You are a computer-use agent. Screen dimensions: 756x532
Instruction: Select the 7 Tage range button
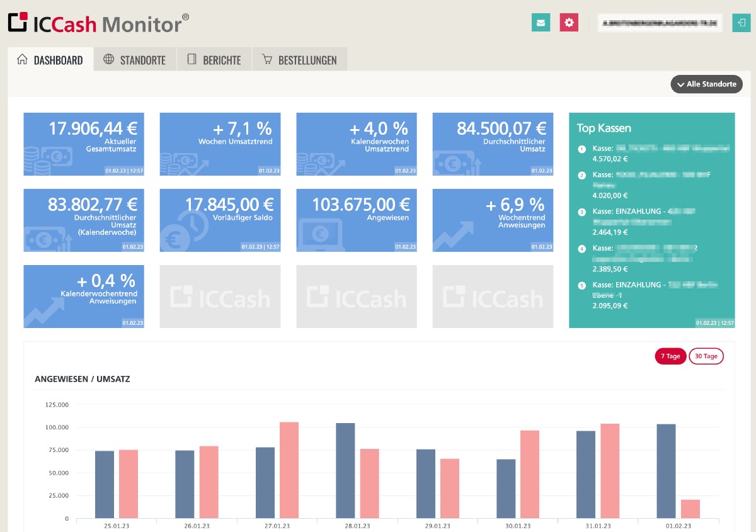point(670,356)
